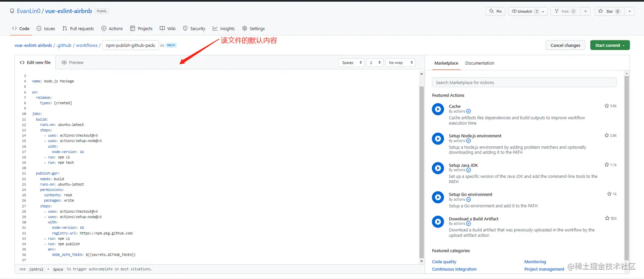Open the Setup Go environment title

(470, 194)
